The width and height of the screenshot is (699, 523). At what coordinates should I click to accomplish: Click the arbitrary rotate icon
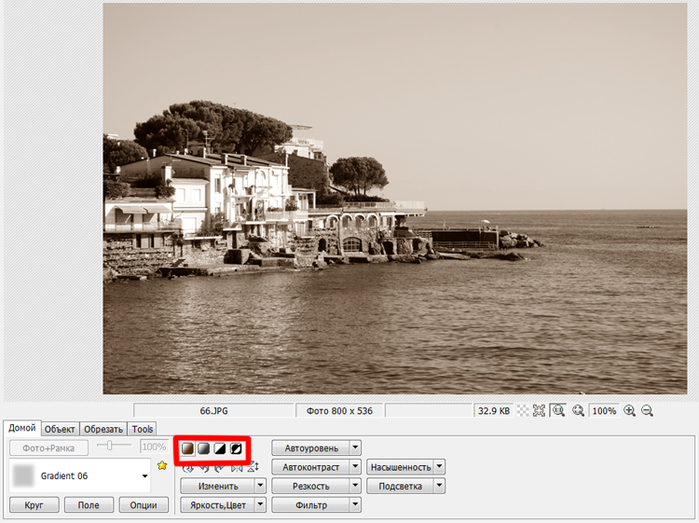pos(188,468)
